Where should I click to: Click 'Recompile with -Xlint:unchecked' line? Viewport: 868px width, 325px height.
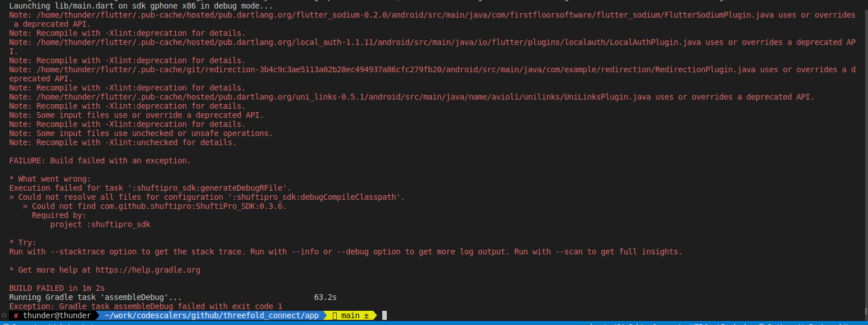[x=123, y=142]
